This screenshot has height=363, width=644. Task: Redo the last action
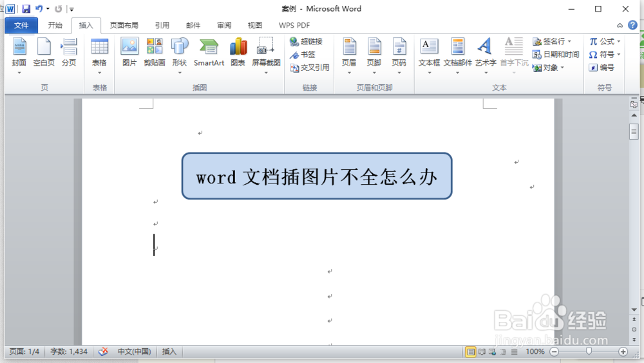pyautogui.click(x=59, y=8)
